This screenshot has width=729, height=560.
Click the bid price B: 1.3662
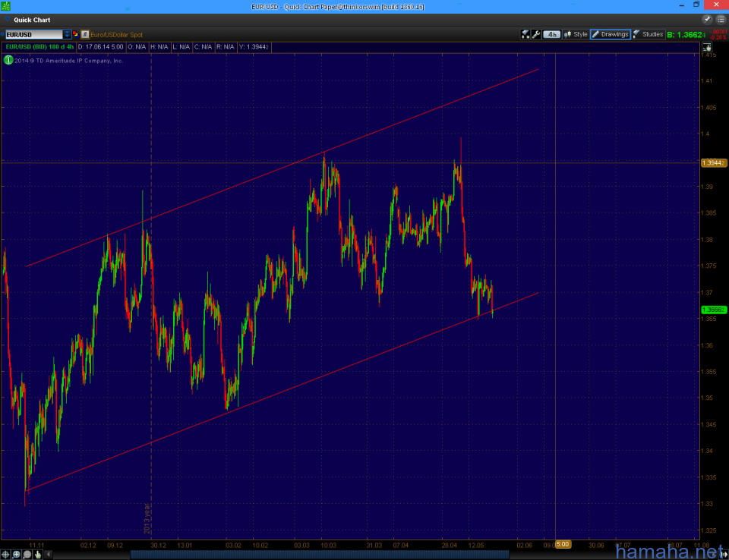pyautogui.click(x=686, y=35)
